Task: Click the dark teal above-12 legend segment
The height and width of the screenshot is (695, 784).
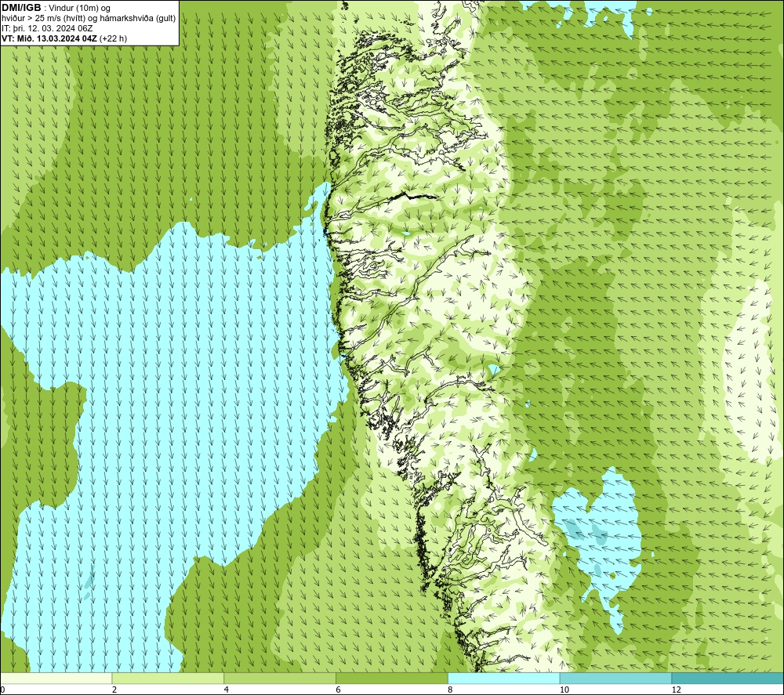Action: point(728,678)
